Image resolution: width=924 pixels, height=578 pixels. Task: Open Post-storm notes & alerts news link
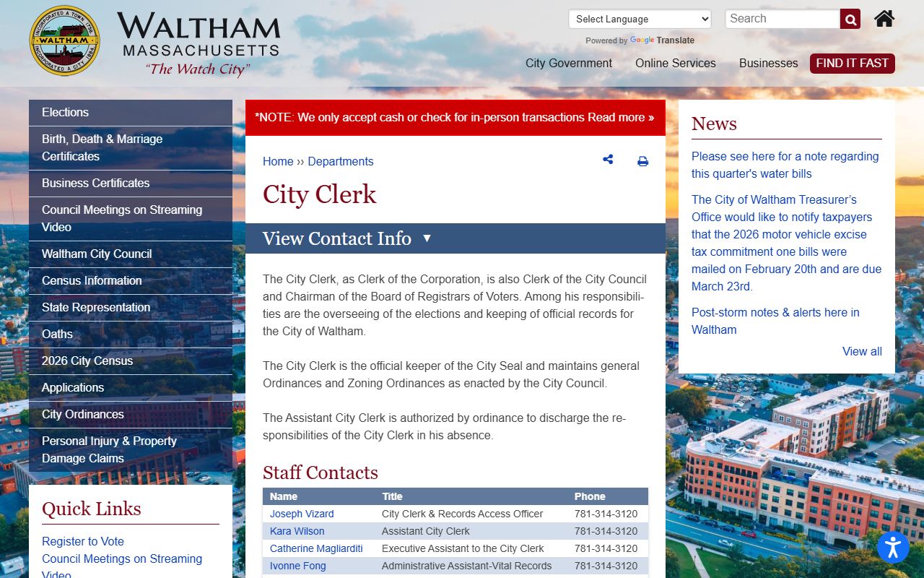coord(775,321)
